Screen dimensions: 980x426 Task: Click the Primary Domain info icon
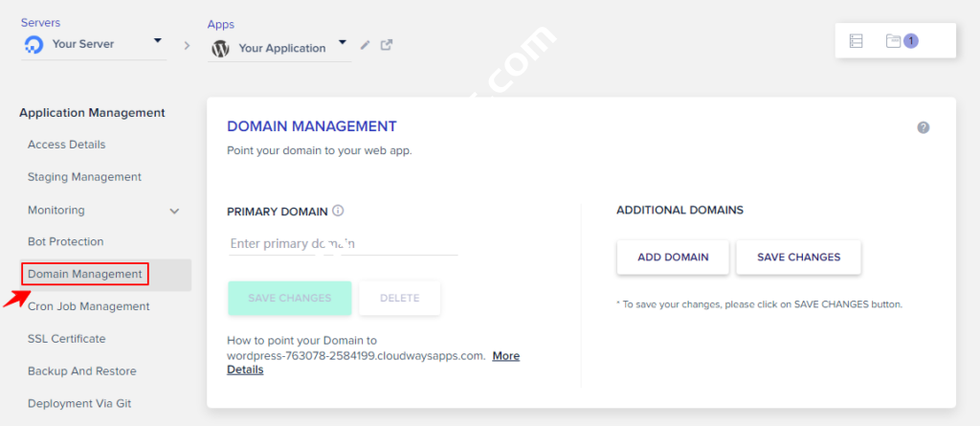point(338,211)
